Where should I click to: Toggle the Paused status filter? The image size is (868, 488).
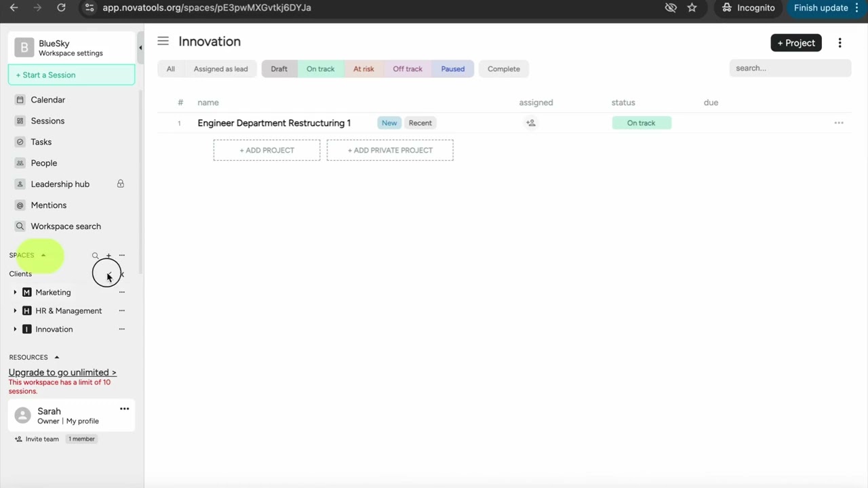click(453, 68)
